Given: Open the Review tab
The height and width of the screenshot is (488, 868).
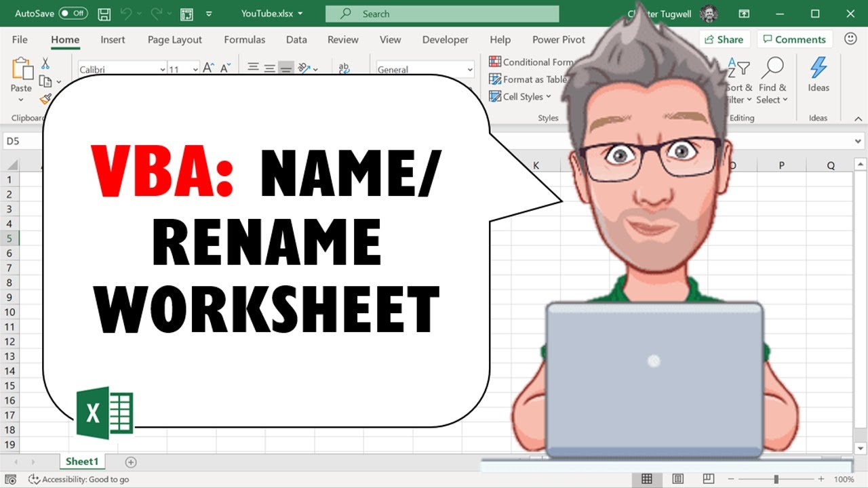Looking at the screenshot, I should tap(343, 39).
